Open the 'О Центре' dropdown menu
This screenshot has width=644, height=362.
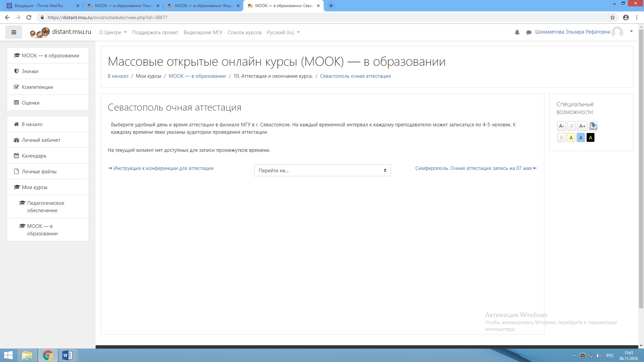[112, 33]
